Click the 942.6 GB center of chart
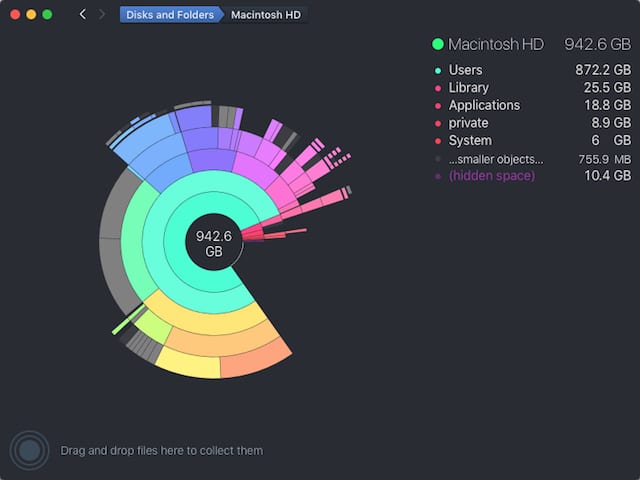The image size is (640, 480). coord(214,243)
